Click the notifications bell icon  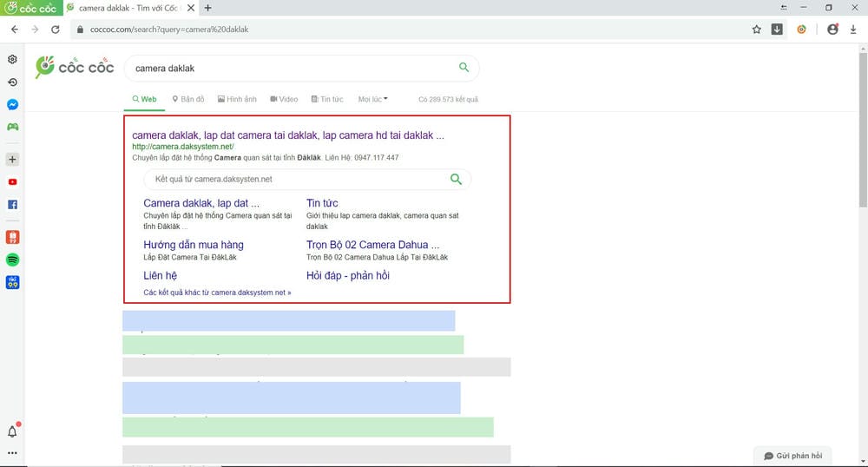[x=12, y=431]
